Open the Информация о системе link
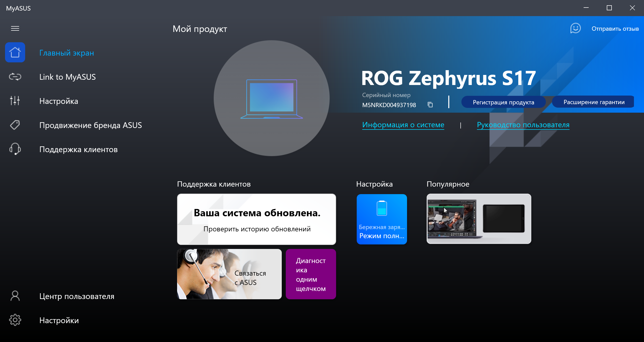 [x=403, y=125]
